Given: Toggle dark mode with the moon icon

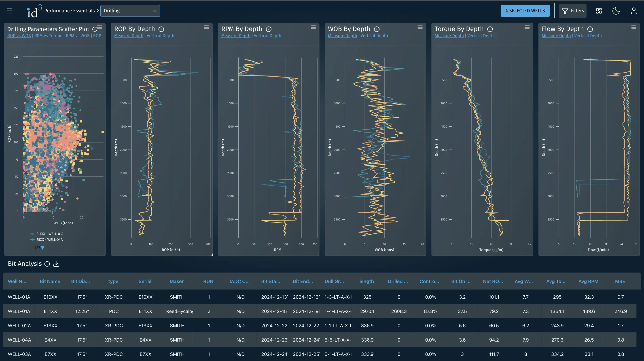Looking at the screenshot, I should click(x=616, y=11).
